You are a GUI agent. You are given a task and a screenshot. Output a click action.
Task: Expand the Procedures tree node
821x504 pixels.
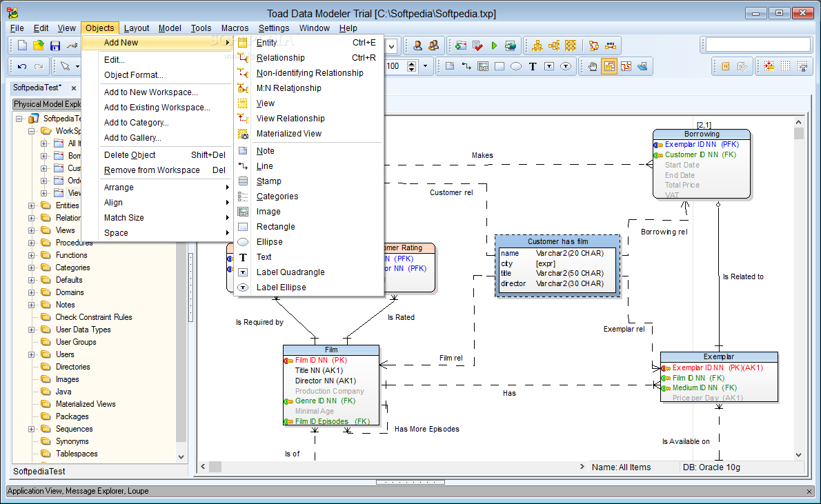(x=32, y=243)
